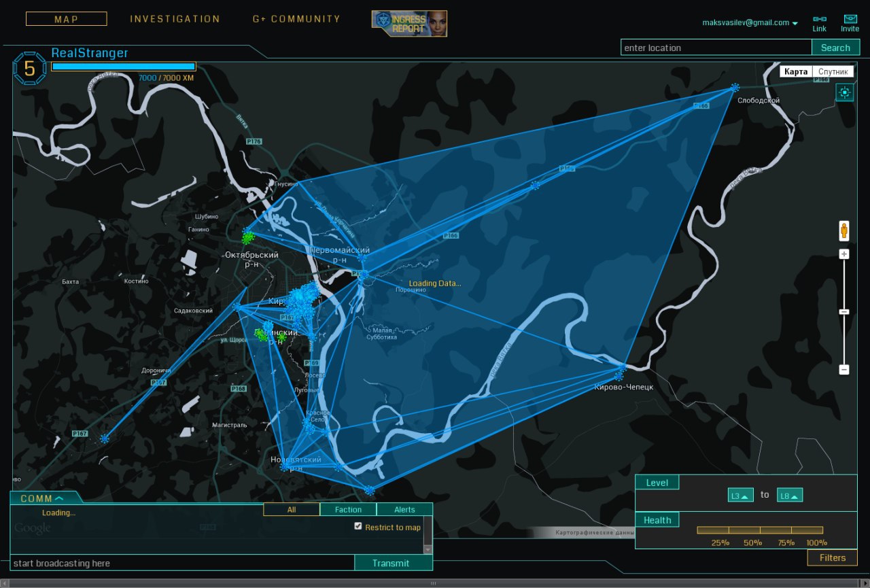The width and height of the screenshot is (870, 588).
Task: Open the L8 maximum level dropdown
Action: point(790,496)
